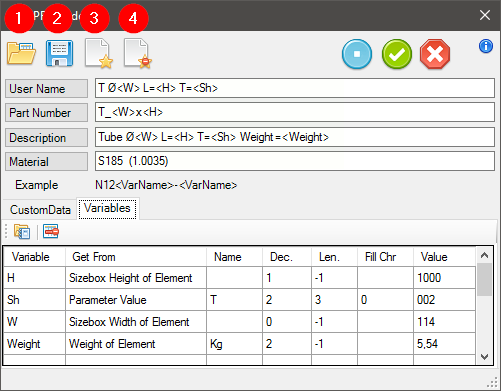Click the blue round stop button
The width and height of the screenshot is (502, 392).
tap(357, 54)
